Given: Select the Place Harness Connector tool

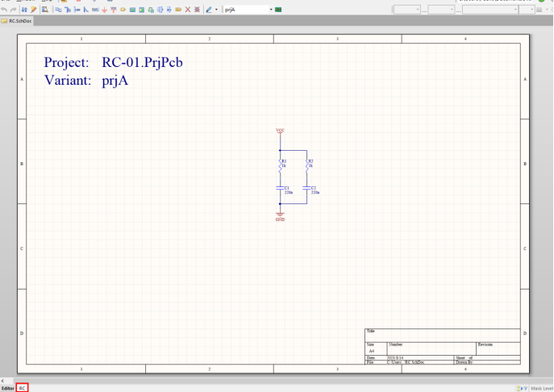Looking at the screenshot, I should pyautogui.click(x=160, y=10).
